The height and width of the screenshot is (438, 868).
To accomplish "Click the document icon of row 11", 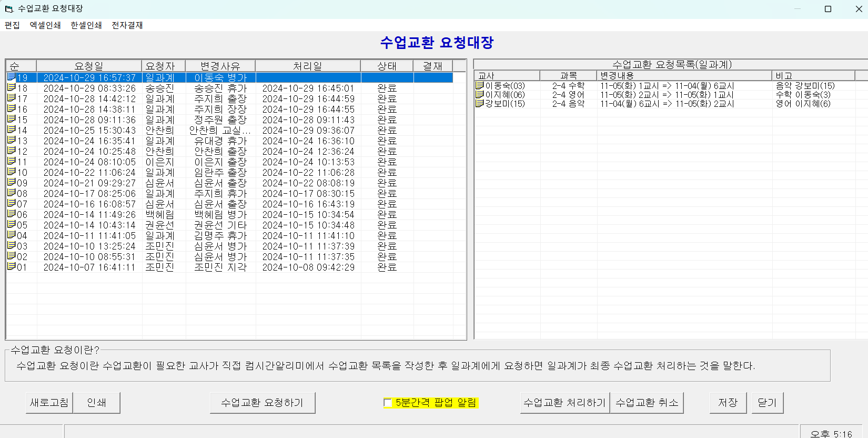I will 12,161.
